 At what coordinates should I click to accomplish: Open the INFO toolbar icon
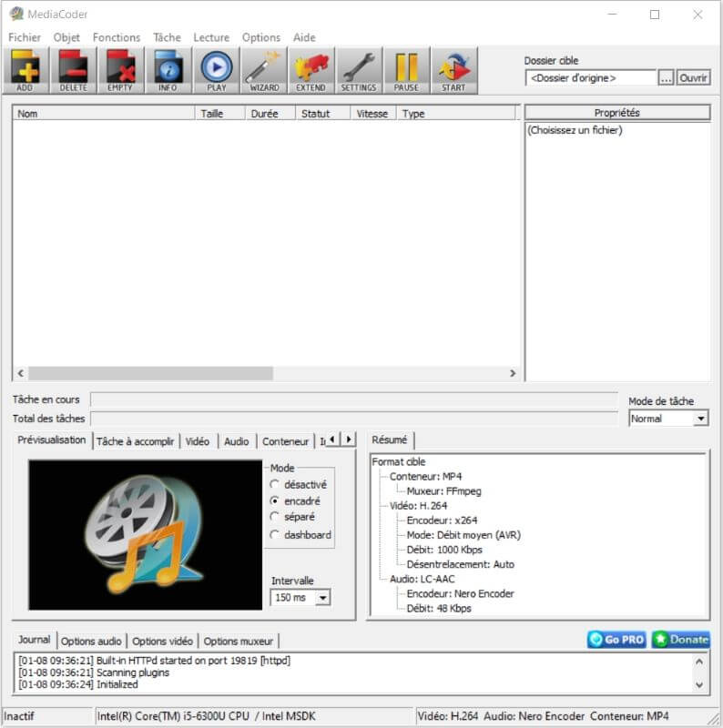click(168, 71)
